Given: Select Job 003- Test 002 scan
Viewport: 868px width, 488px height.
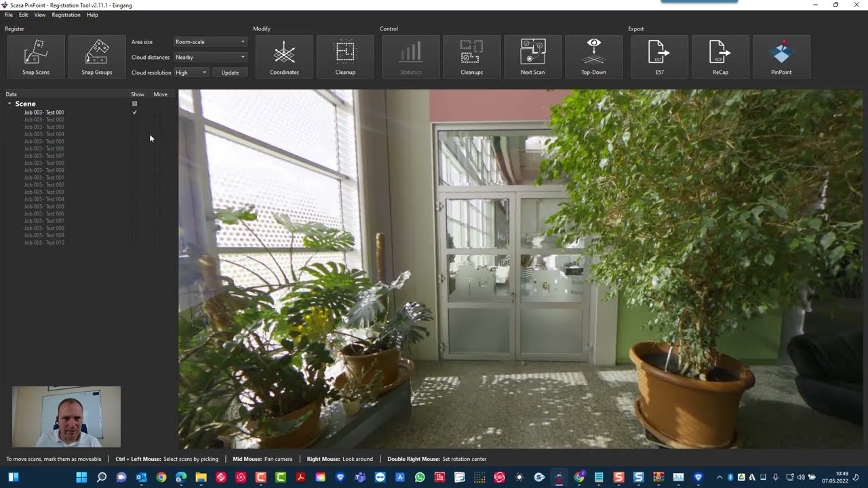Looking at the screenshot, I should [44, 120].
